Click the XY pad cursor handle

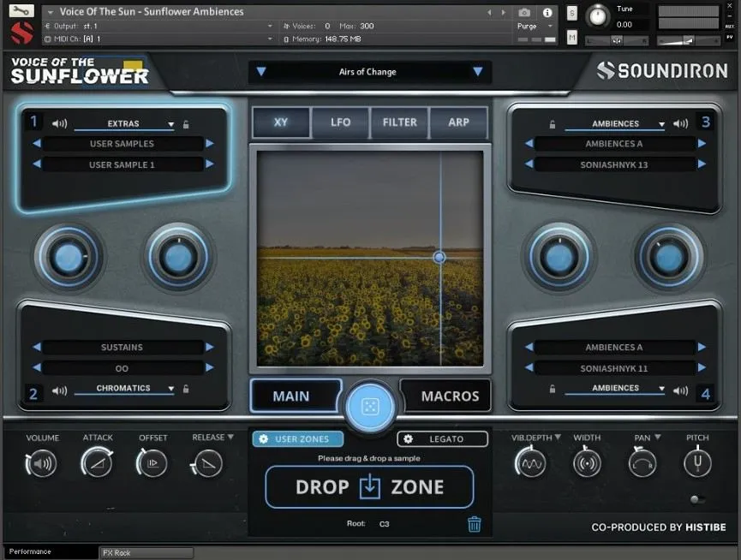tap(439, 258)
